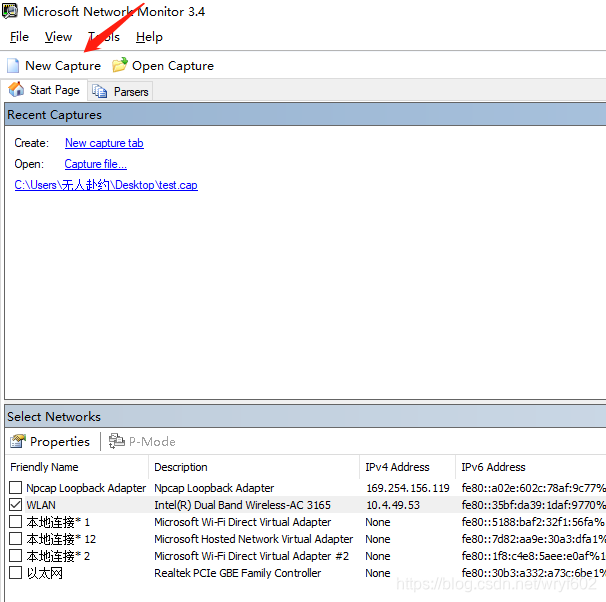606x602 pixels.
Task: Click the P-Mode button label
Action: point(152,442)
